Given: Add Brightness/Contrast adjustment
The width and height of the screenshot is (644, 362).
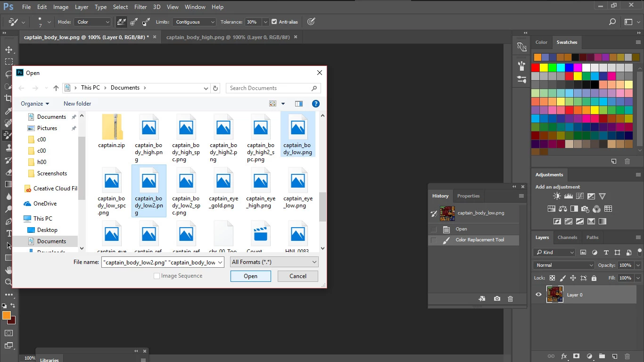Looking at the screenshot, I should pyautogui.click(x=557, y=196).
